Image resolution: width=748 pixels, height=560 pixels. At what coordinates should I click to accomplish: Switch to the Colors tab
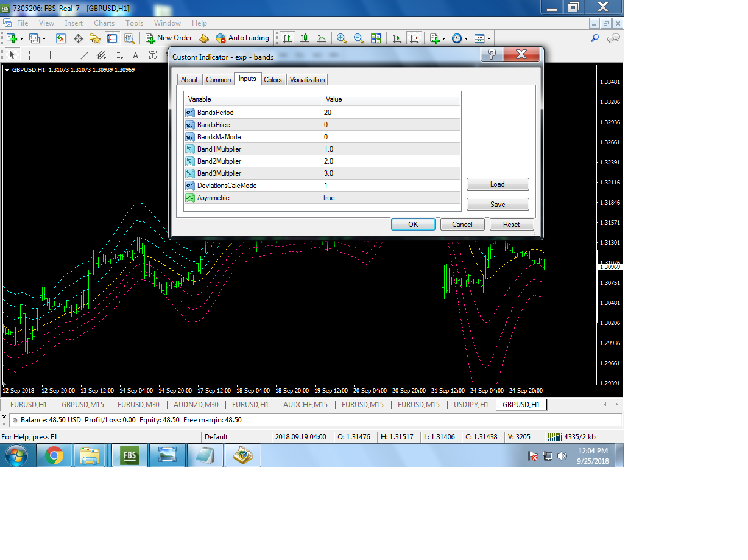pos(273,80)
